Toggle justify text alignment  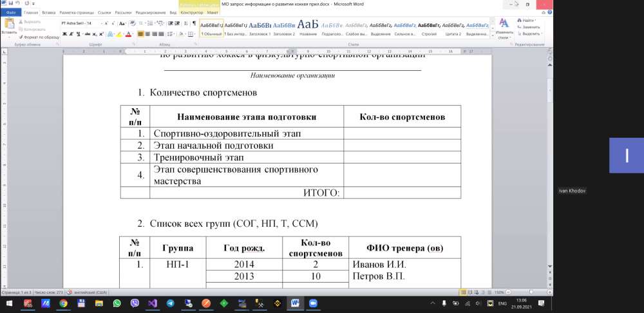pos(161,33)
